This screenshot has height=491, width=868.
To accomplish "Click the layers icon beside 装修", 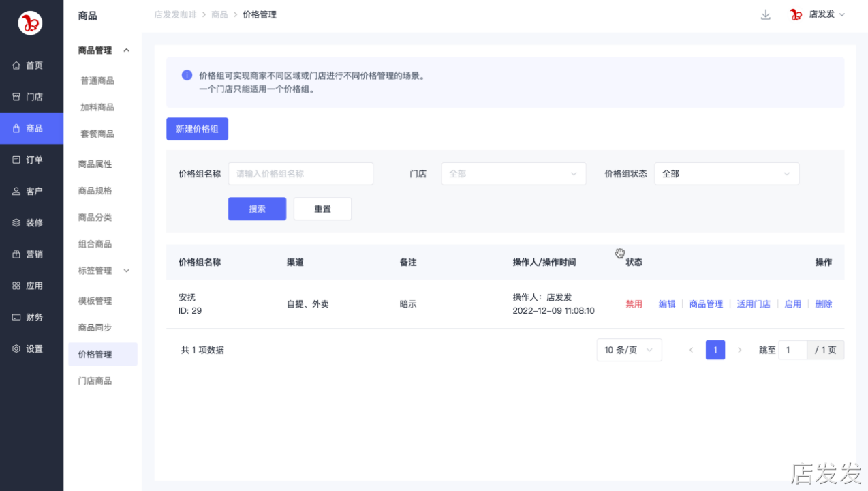I will point(16,222).
